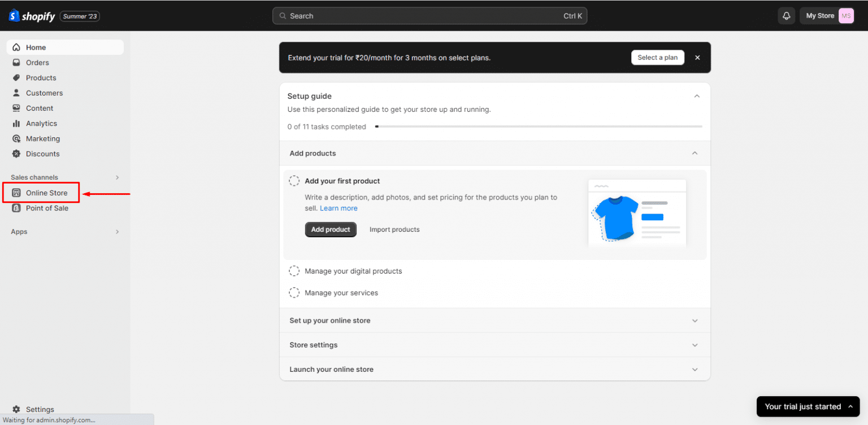Open Online Store under Sales channels
This screenshot has height=425, width=868.
point(46,192)
